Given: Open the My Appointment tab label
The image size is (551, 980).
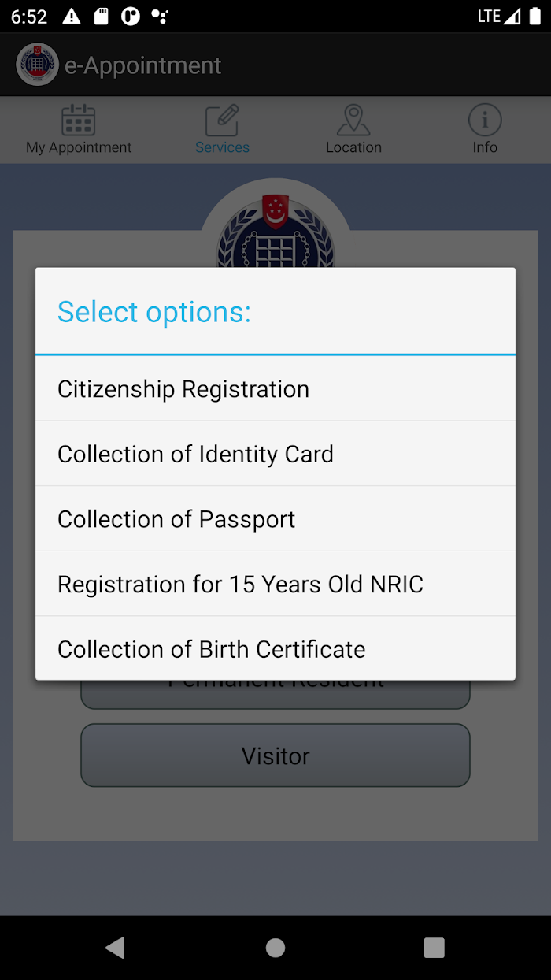Looking at the screenshot, I should (79, 147).
